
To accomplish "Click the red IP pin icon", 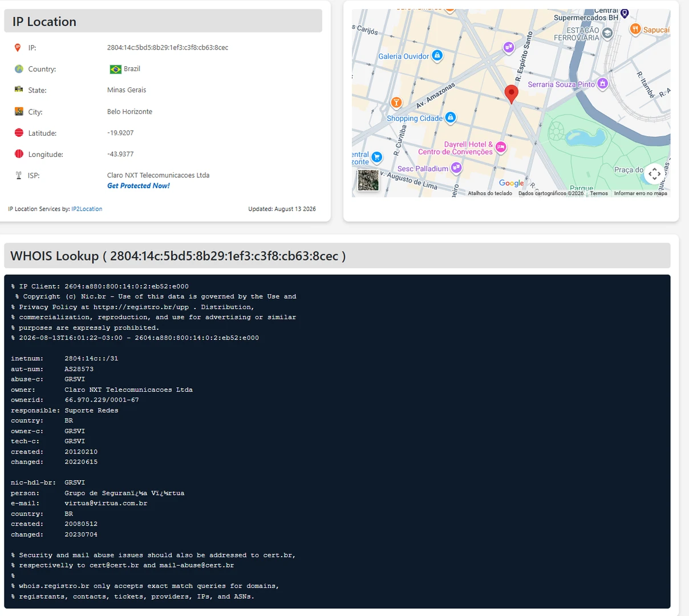I will click(x=18, y=48).
